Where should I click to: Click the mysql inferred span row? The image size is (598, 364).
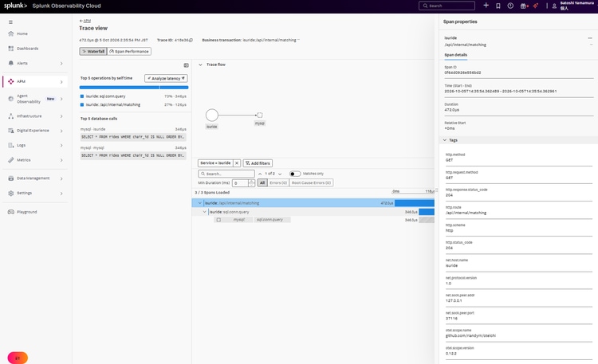pos(313,220)
